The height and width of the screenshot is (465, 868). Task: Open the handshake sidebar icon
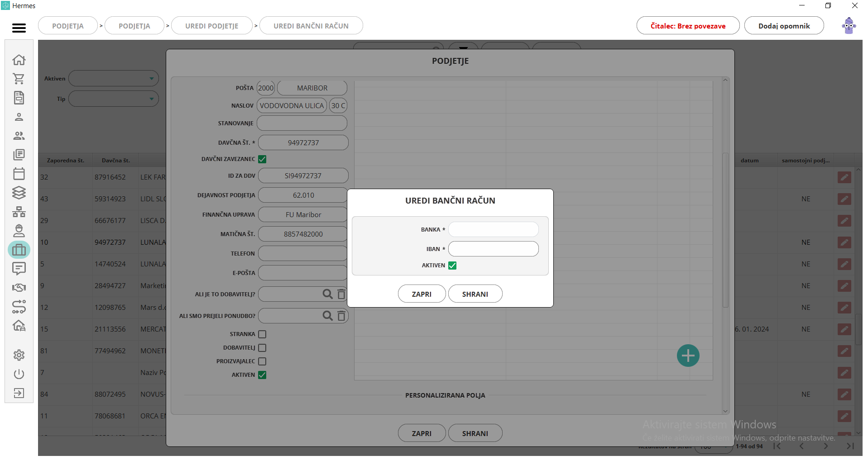pyautogui.click(x=19, y=288)
